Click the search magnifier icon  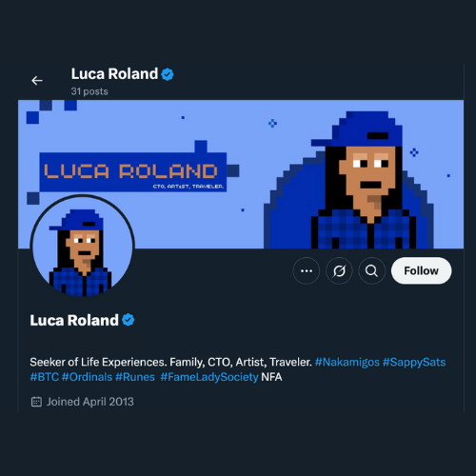click(x=371, y=270)
